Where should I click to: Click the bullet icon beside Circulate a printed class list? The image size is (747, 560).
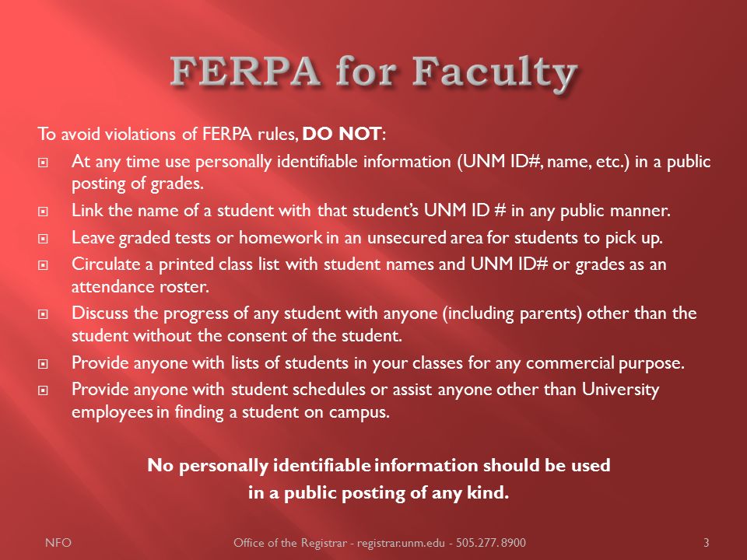[x=43, y=264]
